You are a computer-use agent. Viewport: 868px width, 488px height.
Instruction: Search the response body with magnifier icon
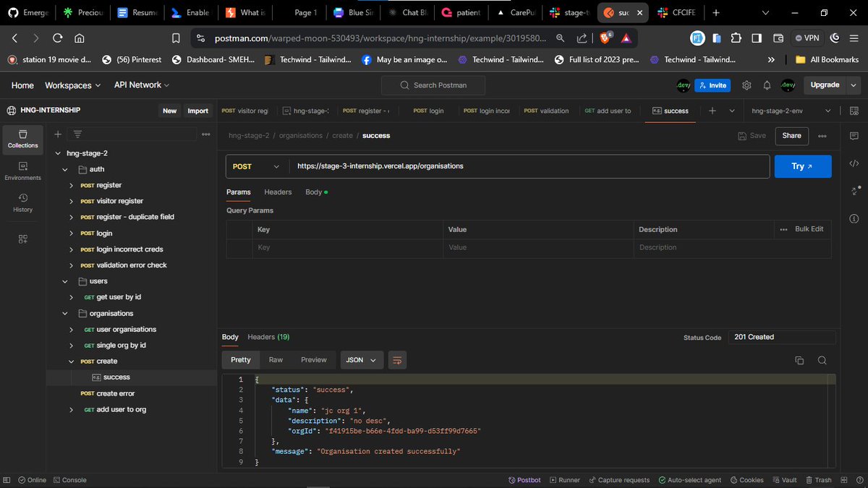[822, 360]
